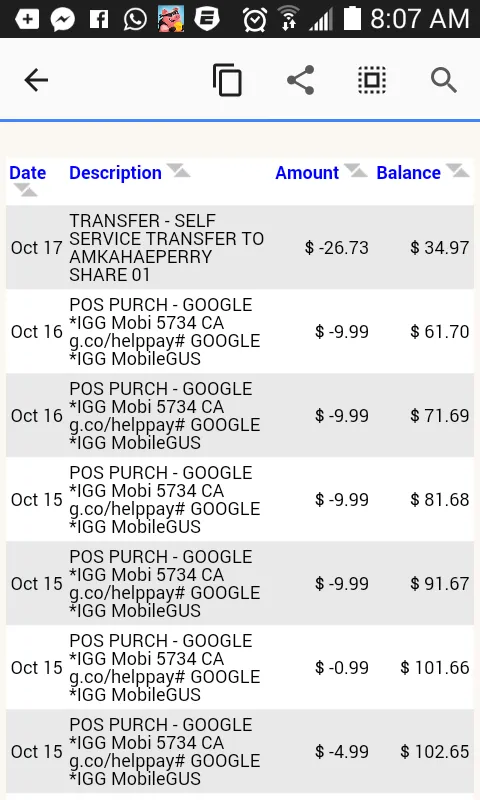Viewport: 480px width, 800px height.
Task: Tap the WhatsApp status bar icon
Action: [135, 19]
